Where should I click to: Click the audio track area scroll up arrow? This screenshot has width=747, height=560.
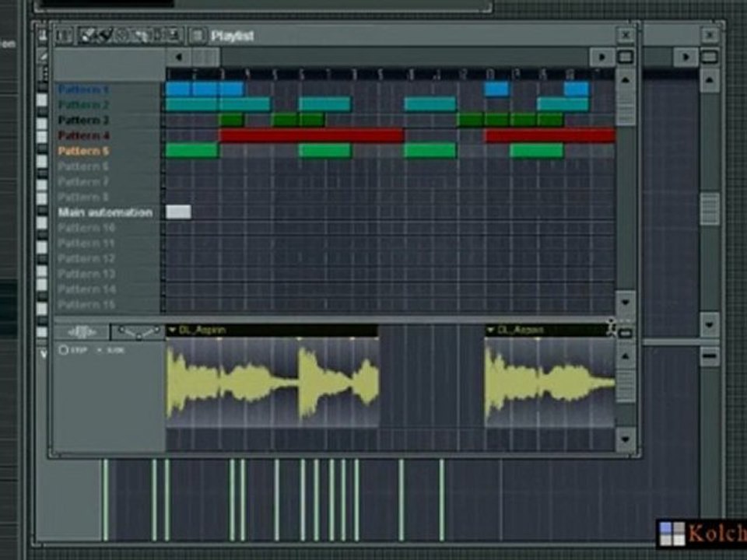pyautogui.click(x=626, y=355)
